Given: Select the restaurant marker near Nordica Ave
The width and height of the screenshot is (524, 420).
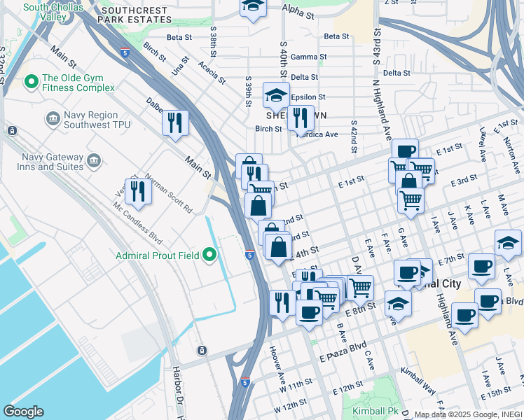Looking at the screenshot, I should pyautogui.click(x=301, y=120).
